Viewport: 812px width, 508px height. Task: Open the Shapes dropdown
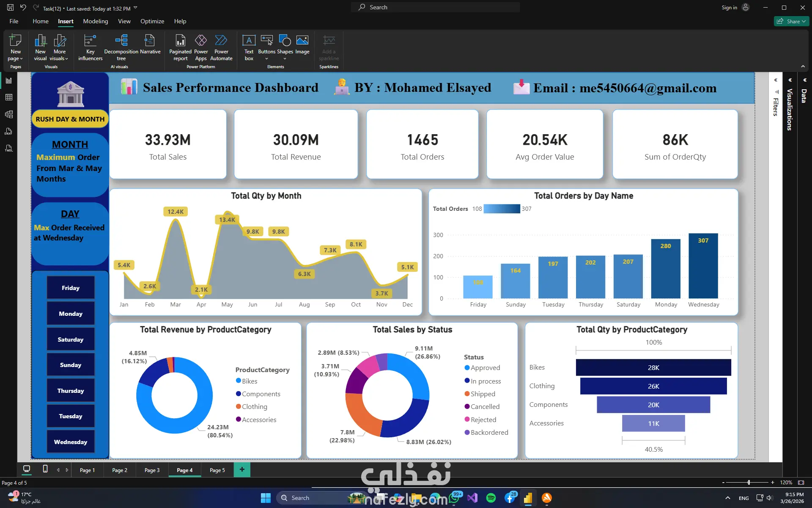pyautogui.click(x=285, y=47)
